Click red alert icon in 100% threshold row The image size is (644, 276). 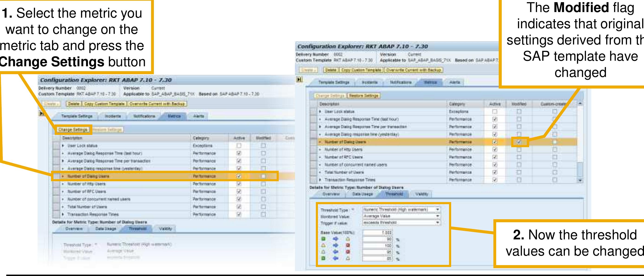point(348,245)
